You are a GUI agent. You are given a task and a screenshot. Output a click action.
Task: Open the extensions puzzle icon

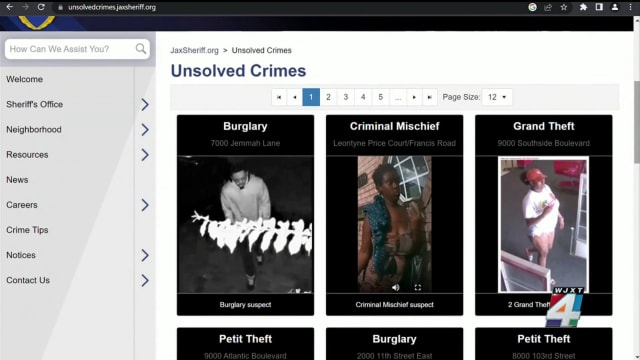coord(583,7)
